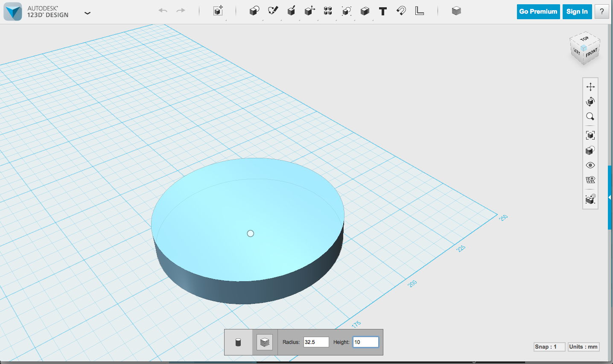Viewport: 613px width, 364px height.
Task: Toggle grid visibility in the sidebar
Action: [x=590, y=180]
